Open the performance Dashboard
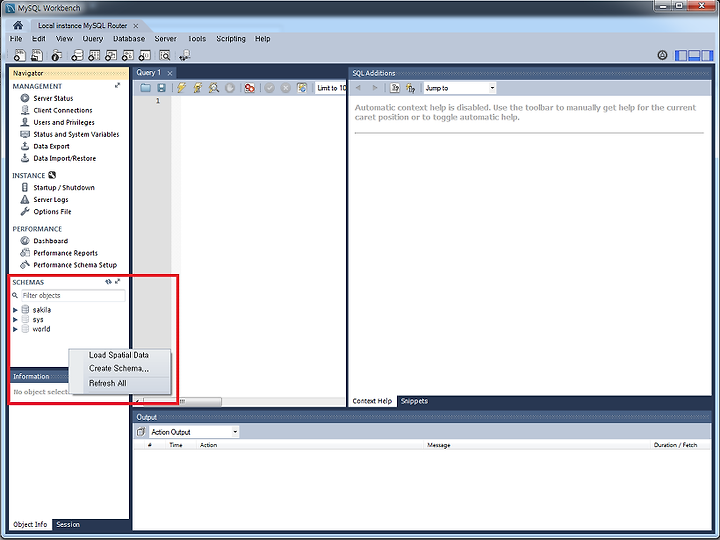 51,241
